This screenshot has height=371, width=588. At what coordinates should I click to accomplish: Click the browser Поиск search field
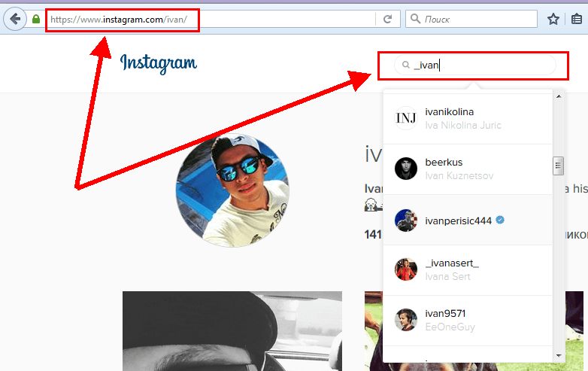(x=471, y=19)
